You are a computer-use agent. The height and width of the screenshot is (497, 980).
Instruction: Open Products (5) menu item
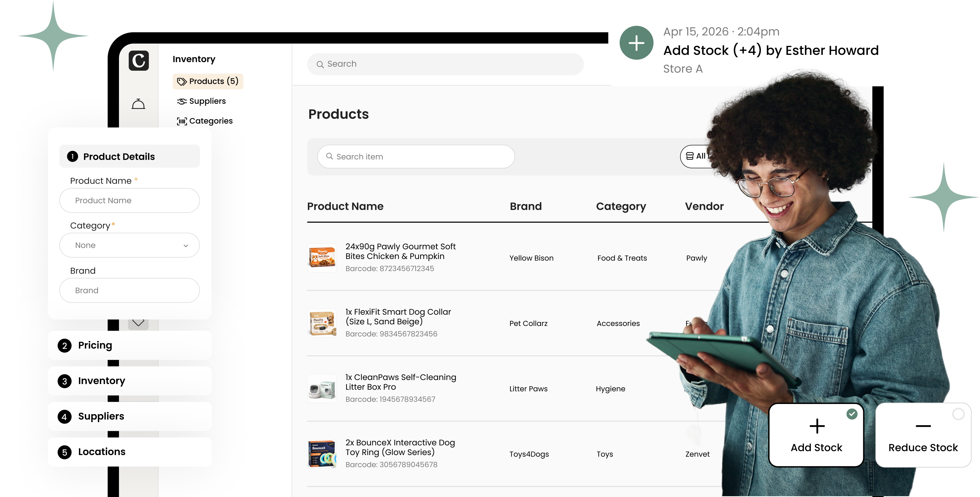(208, 81)
